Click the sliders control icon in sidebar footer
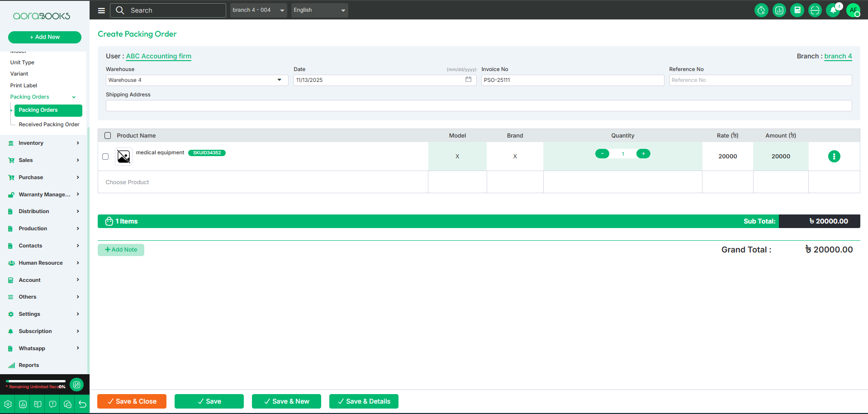Viewport: 868px width, 414px height. pos(77,385)
